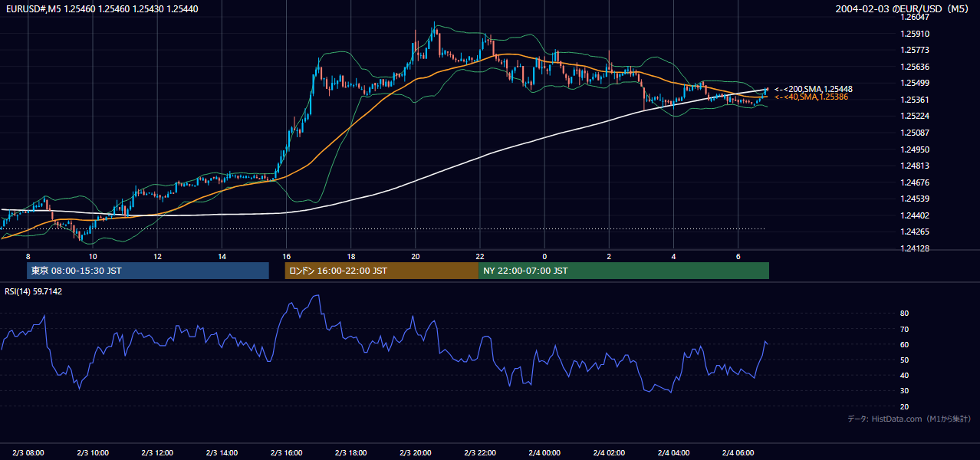Click the bottom time label 2/3 18:00
980x460 pixels.
(350, 452)
